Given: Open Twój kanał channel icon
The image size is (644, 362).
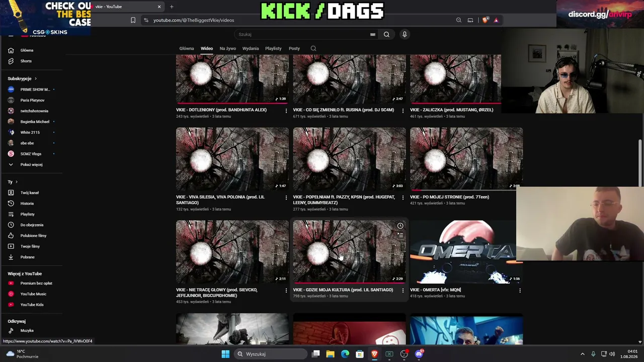Looking at the screenshot, I should pyautogui.click(x=11, y=193).
